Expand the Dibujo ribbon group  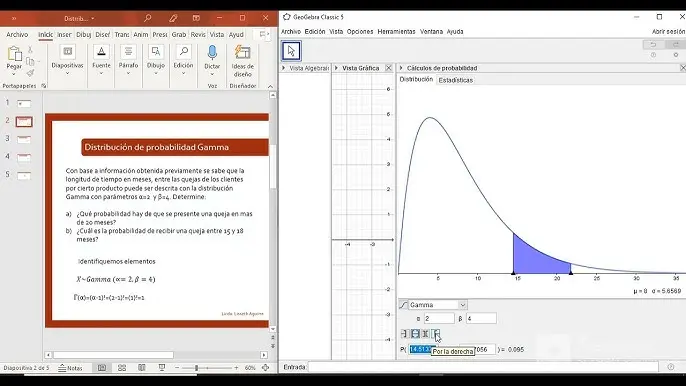(156, 74)
